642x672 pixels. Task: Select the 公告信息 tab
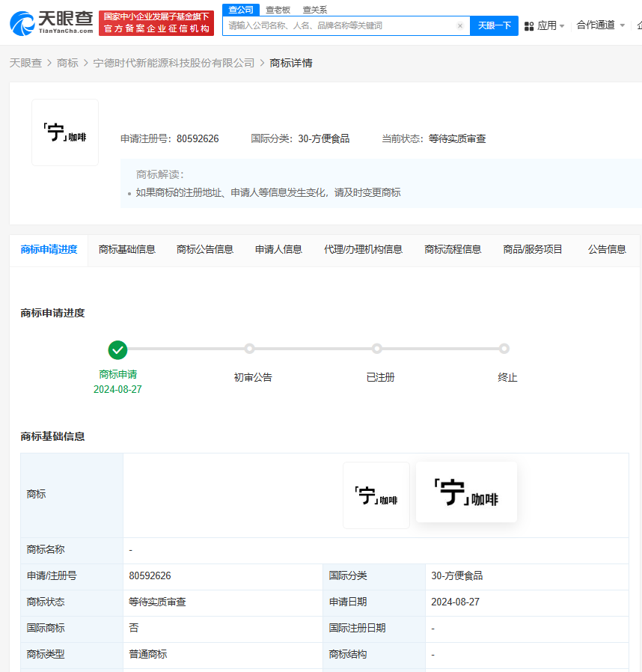[x=606, y=250]
